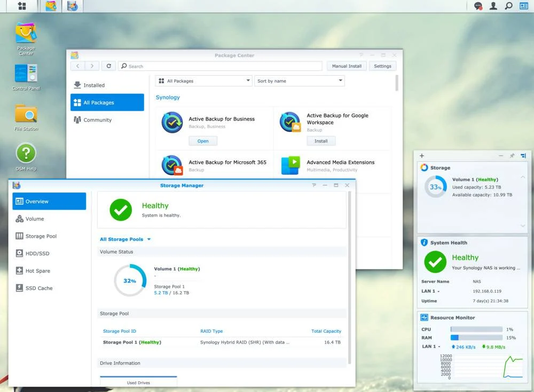534x392 pixels.
Task: Switch to Package Center in taskbar
Action: click(x=51, y=6)
